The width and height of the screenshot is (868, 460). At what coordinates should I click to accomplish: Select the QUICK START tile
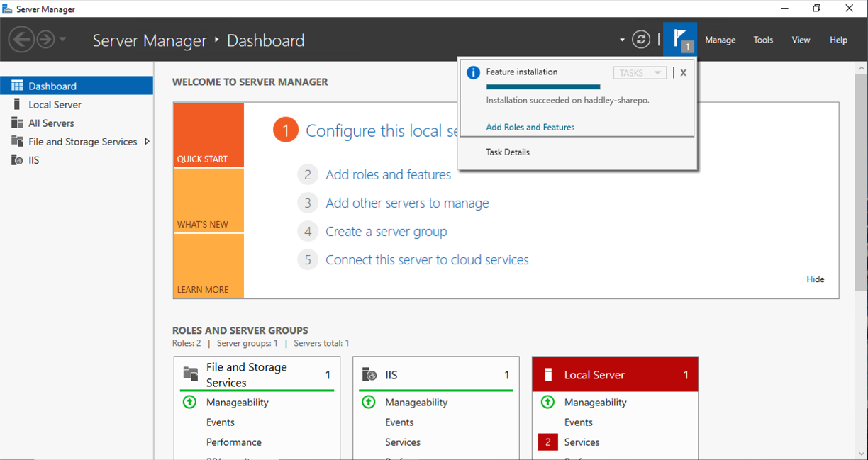pyautogui.click(x=208, y=135)
